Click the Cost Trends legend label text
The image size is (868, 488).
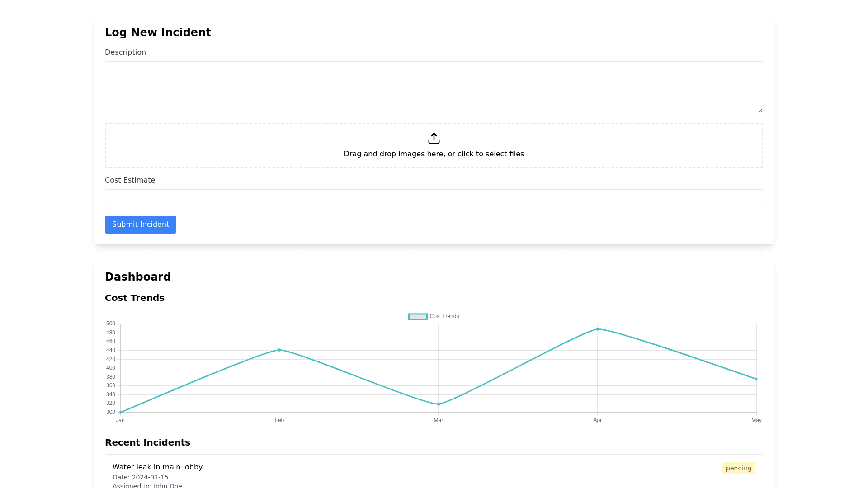point(444,317)
